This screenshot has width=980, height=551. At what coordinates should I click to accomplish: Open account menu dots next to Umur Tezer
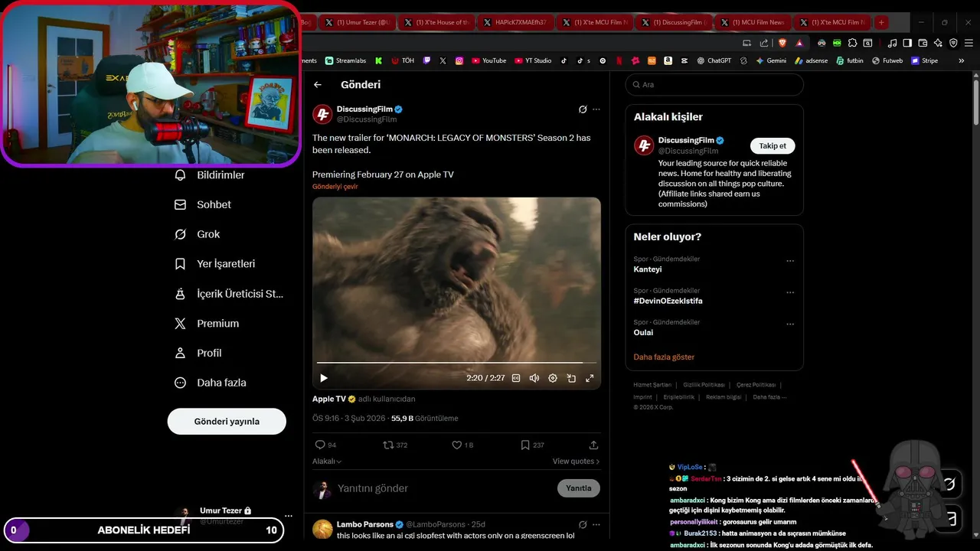(x=288, y=516)
